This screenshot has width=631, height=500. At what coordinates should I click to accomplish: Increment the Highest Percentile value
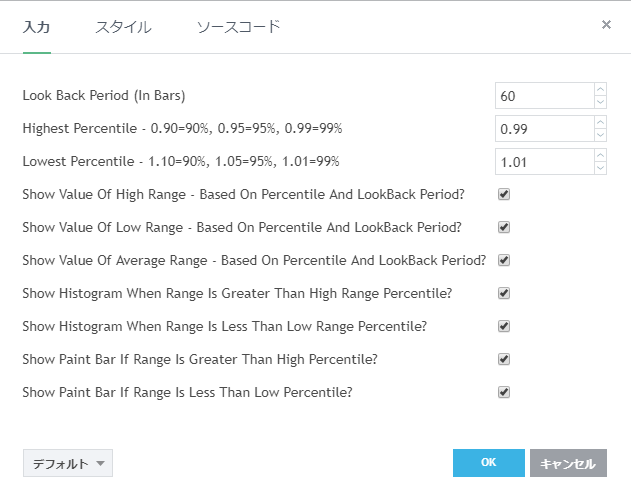click(600, 123)
